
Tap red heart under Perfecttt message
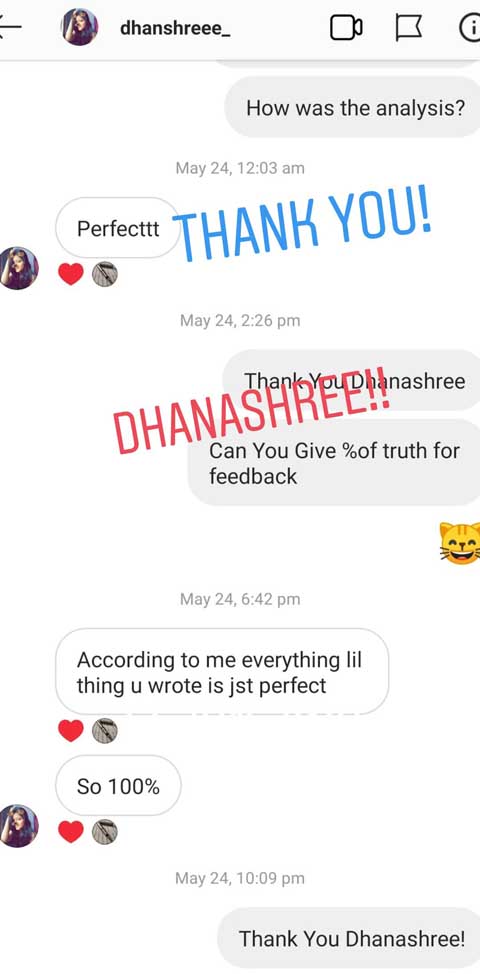pyautogui.click(x=71, y=274)
